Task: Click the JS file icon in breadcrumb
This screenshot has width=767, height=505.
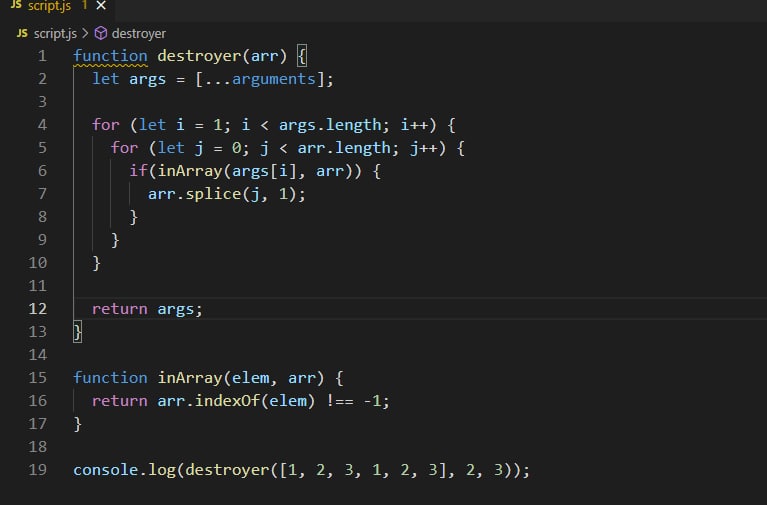Action: (x=22, y=33)
